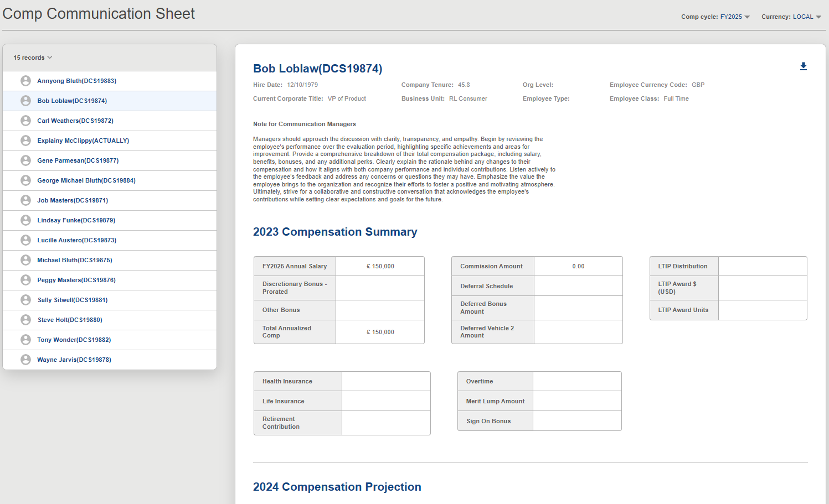
Task: Click Carl Weathers' avatar icon
Action: tap(25, 120)
